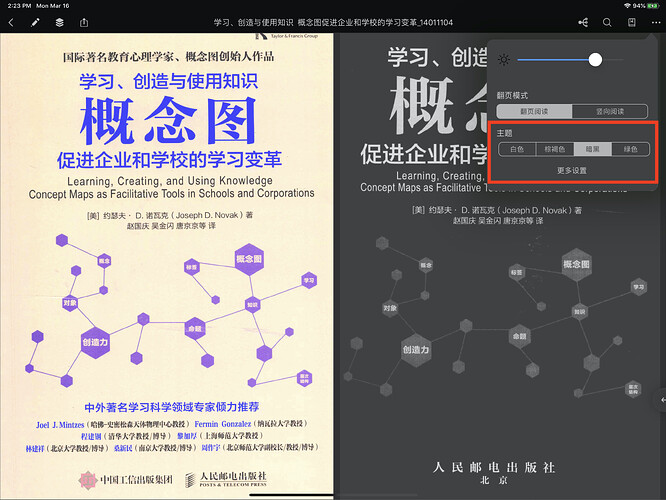Tap 人民邮电出版社 on the dark page
666x500 pixels.
tap(494, 468)
